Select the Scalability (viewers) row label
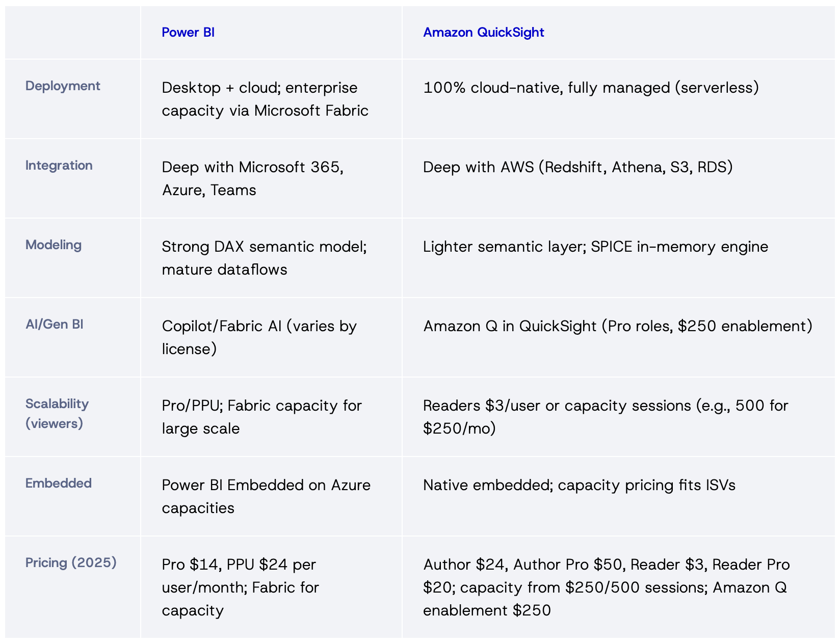The image size is (840, 643). 57,413
